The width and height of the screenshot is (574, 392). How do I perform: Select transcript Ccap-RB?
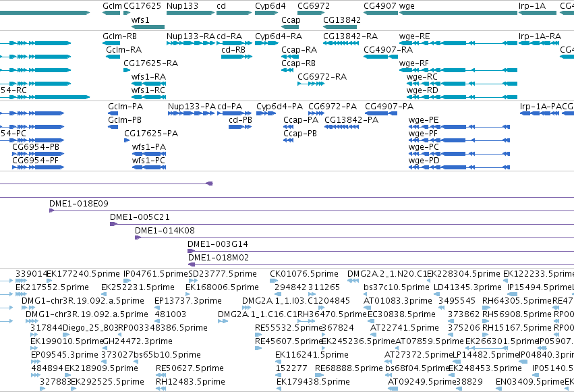287,70
